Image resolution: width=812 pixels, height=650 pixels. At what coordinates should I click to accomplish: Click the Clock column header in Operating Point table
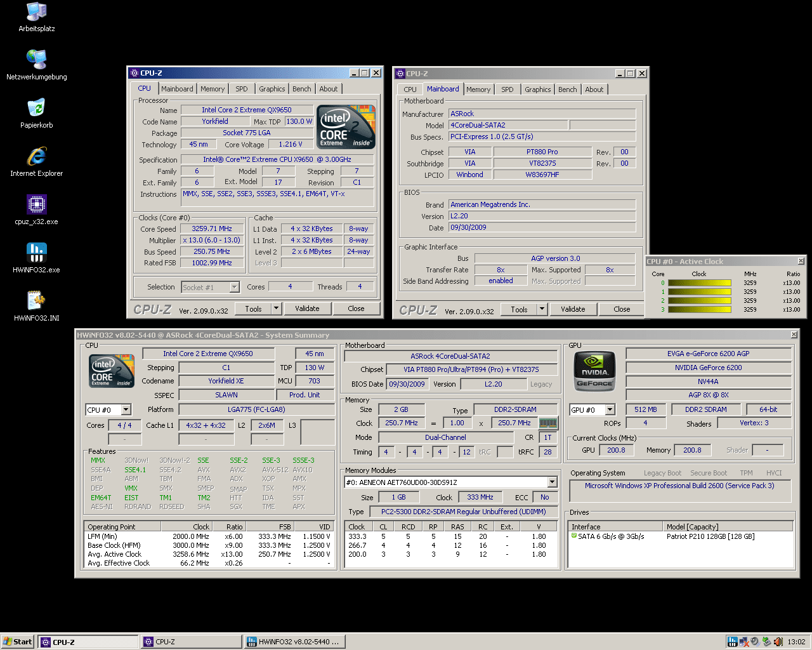[186, 527]
